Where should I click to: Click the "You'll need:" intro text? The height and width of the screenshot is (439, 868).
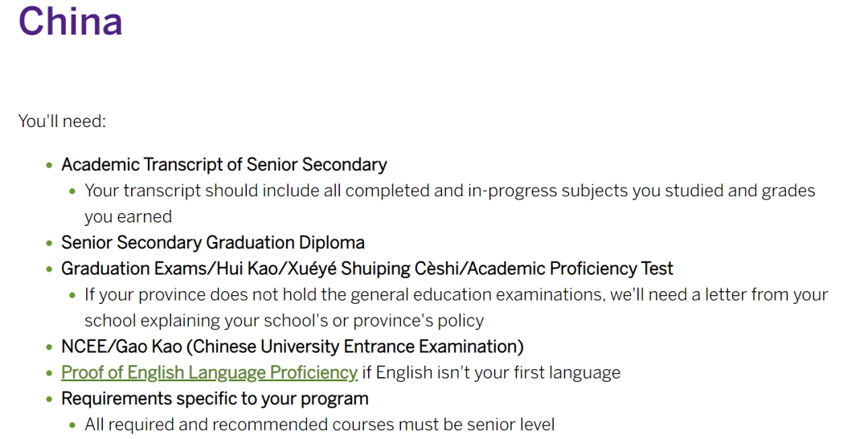tap(62, 121)
